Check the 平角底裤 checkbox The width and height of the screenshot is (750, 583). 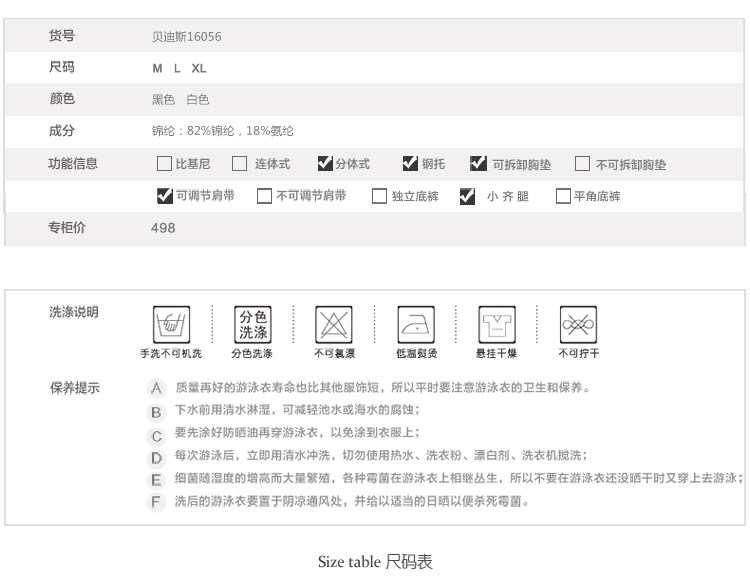563,196
